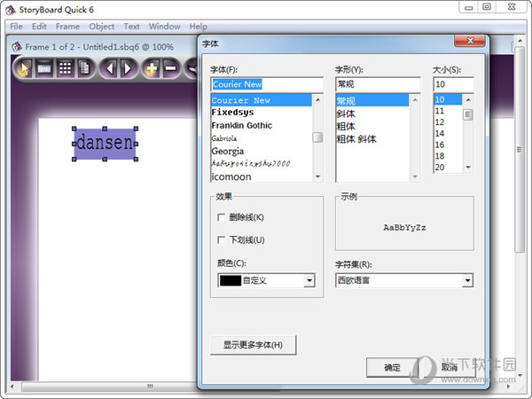Click the 字形(Y) style input field
532x399 pixels.
(x=378, y=84)
